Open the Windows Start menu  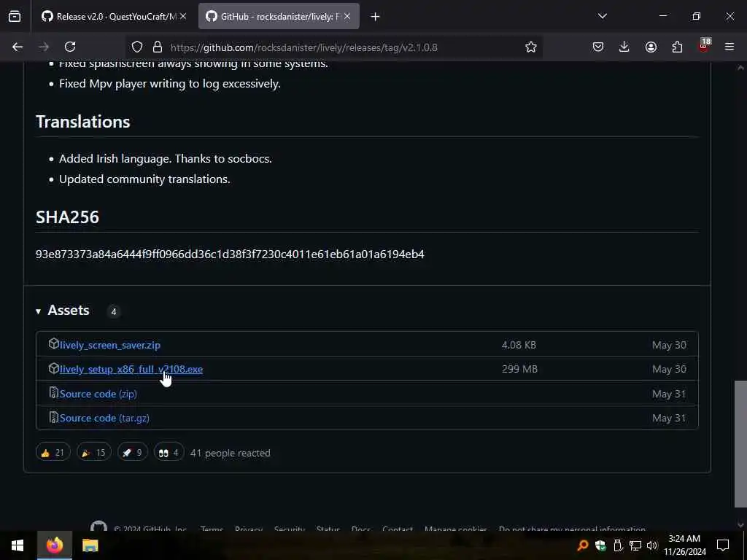point(18,545)
